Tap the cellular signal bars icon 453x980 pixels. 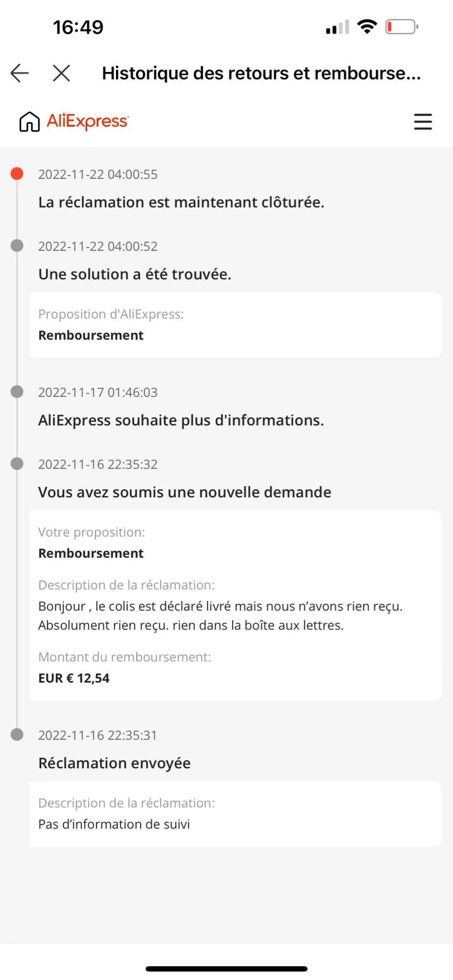tap(337, 27)
